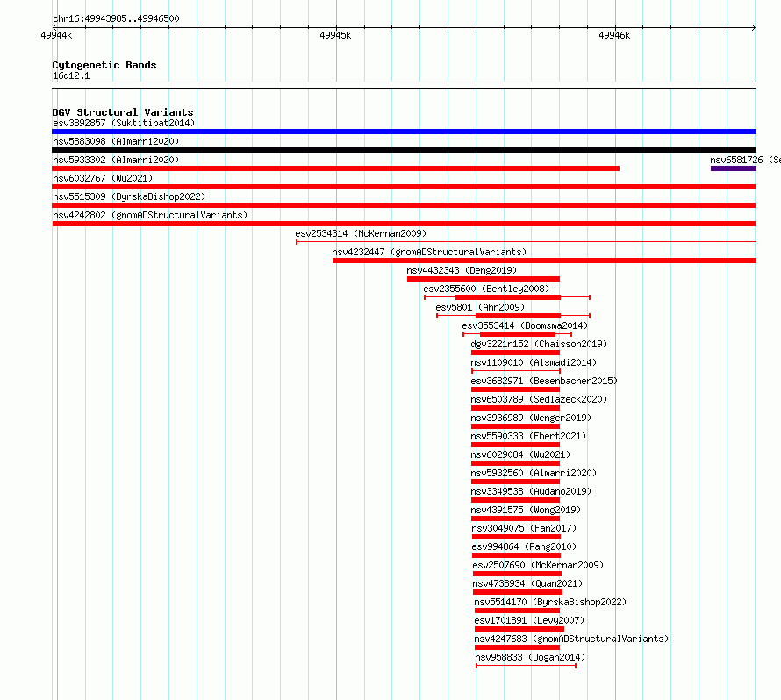Select nsv6503789 (Sedlazeck2020) label
Image resolution: width=781 pixels, height=700 pixels.
tap(539, 399)
